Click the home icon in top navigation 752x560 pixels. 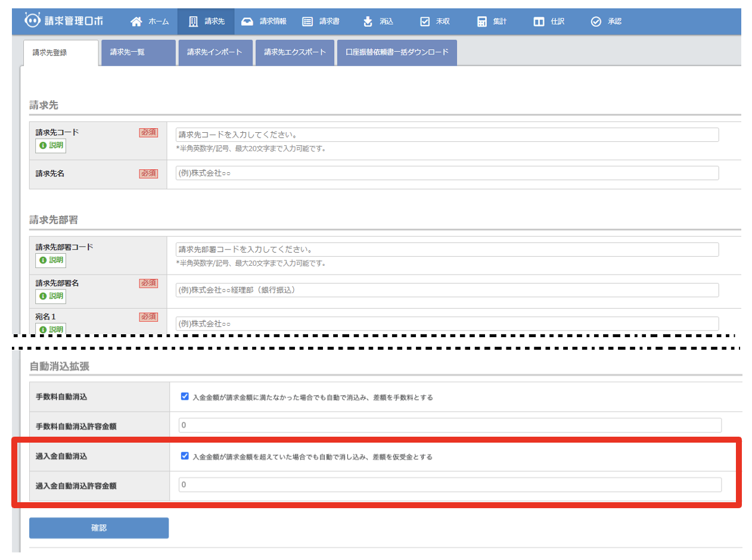point(136,22)
